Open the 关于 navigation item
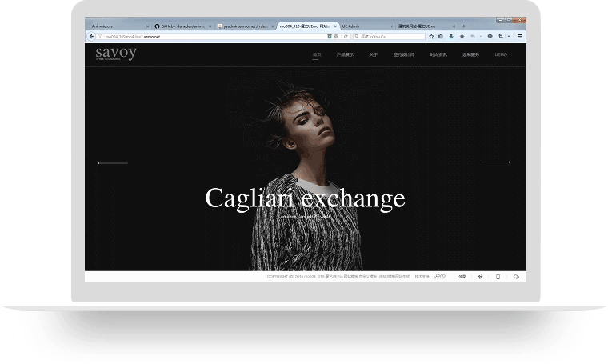The height and width of the screenshot is (364, 608). click(x=373, y=54)
